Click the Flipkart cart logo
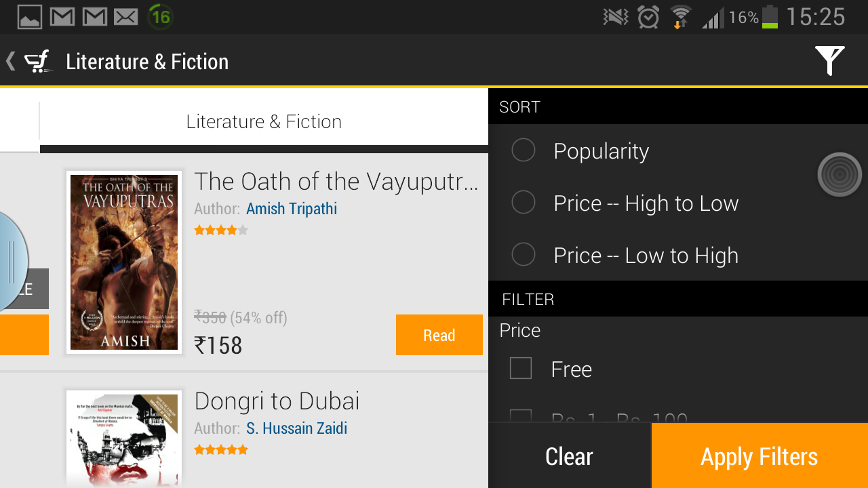 [x=39, y=60]
